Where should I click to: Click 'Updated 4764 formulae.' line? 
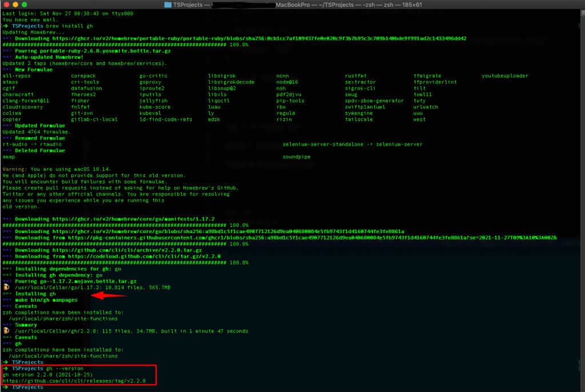point(37,132)
